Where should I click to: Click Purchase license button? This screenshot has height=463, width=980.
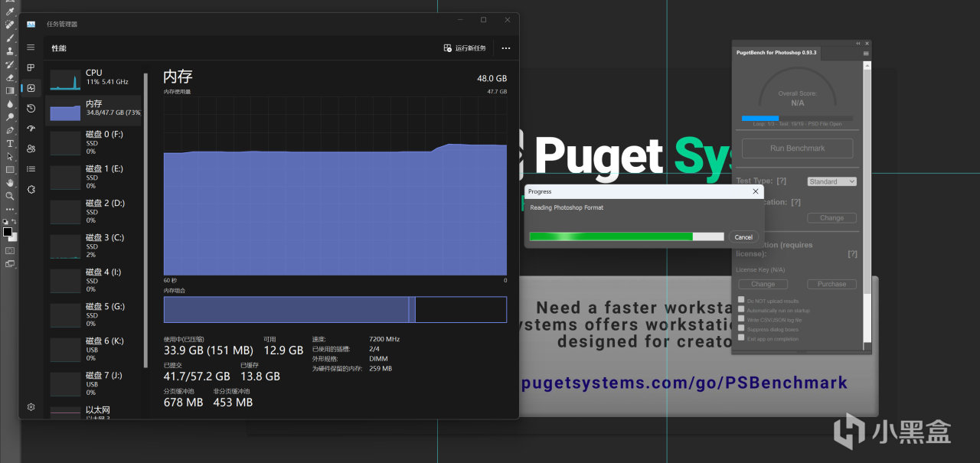(831, 284)
